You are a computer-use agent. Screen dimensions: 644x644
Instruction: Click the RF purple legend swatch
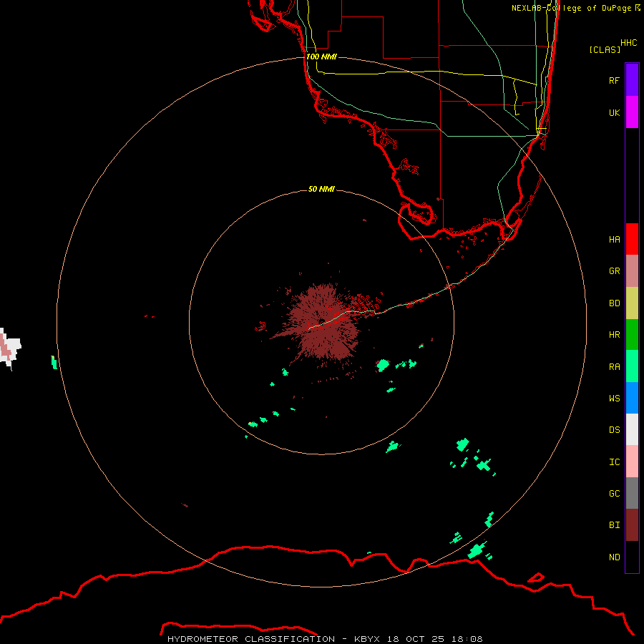632,80
